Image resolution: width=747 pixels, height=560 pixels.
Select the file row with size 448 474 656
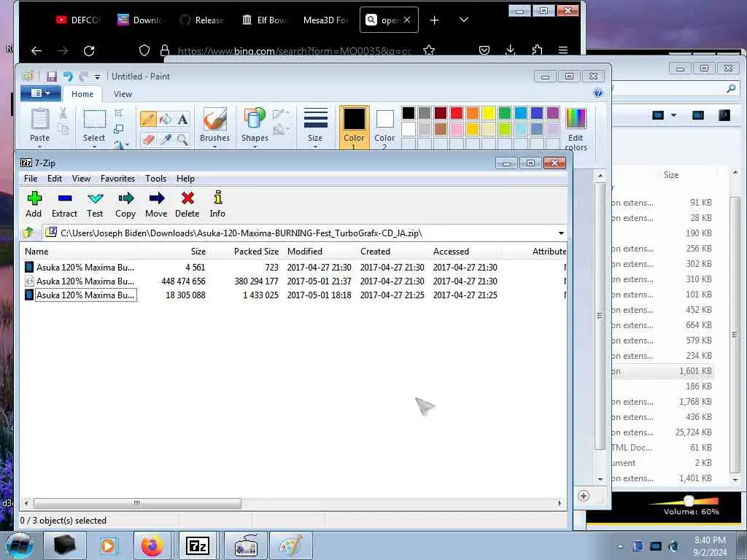(293, 281)
